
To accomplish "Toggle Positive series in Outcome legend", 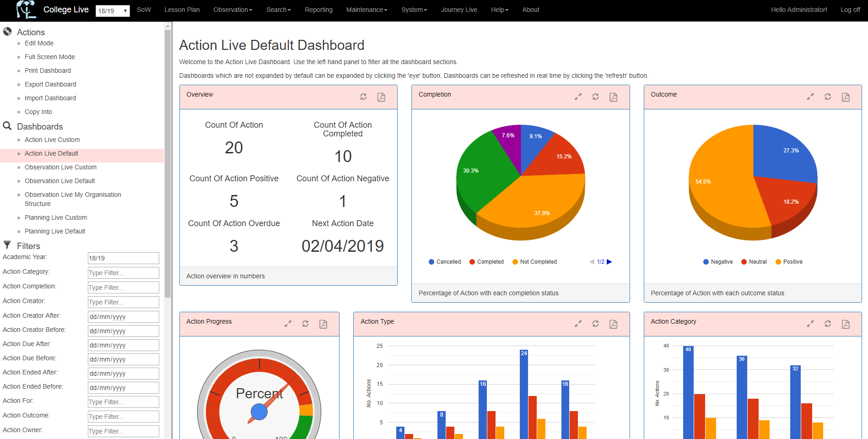I will tap(789, 262).
